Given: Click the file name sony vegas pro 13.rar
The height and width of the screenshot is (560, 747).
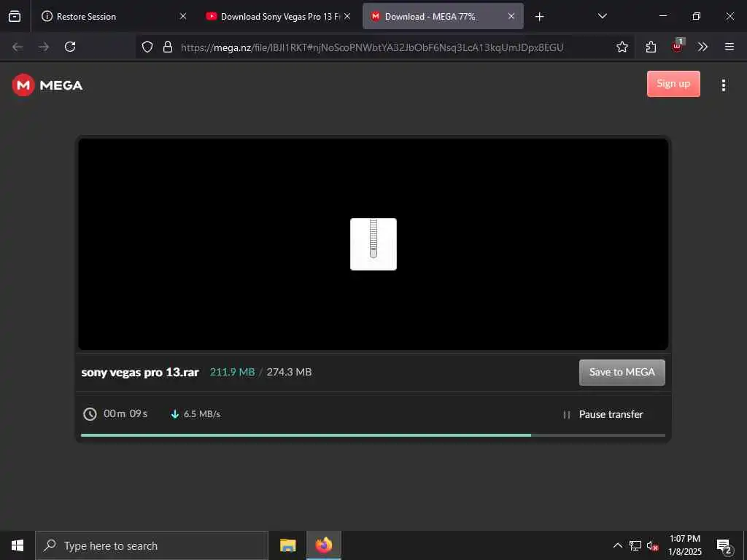Looking at the screenshot, I should coord(140,373).
